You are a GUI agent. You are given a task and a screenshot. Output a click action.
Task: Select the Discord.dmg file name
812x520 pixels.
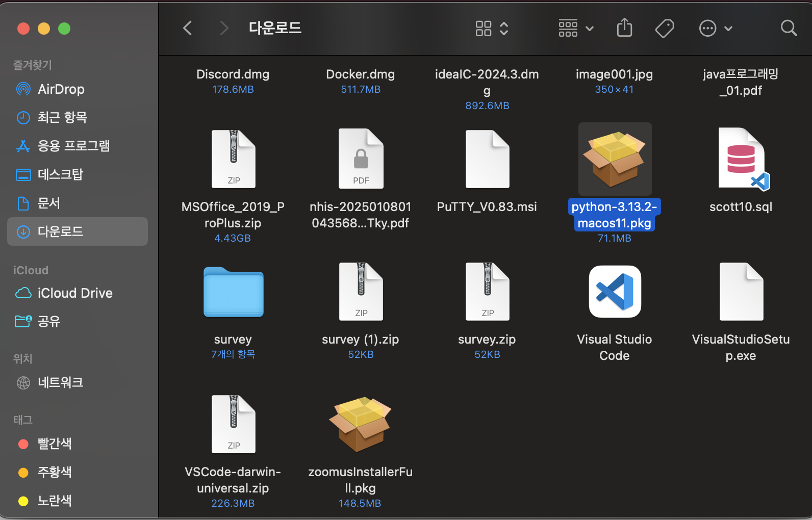pyautogui.click(x=233, y=74)
